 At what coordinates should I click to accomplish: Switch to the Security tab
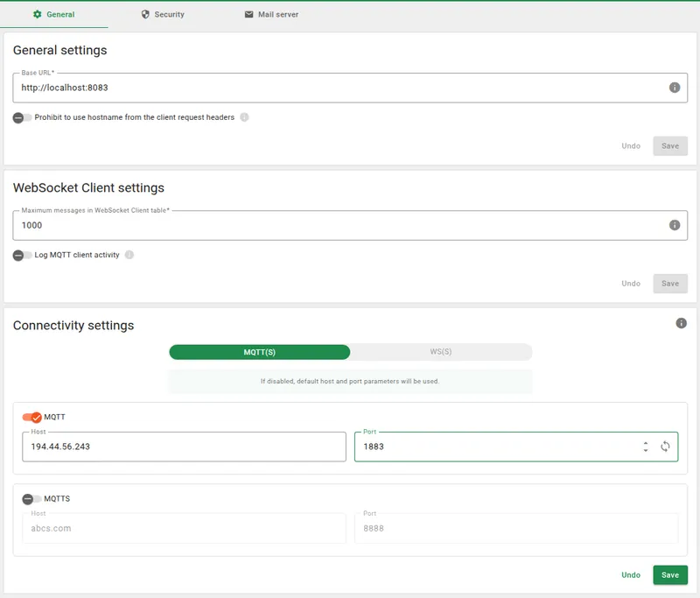(x=163, y=14)
